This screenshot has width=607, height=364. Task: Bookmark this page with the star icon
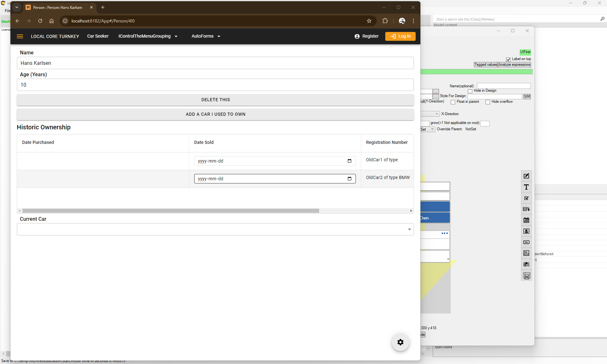pyautogui.click(x=369, y=21)
